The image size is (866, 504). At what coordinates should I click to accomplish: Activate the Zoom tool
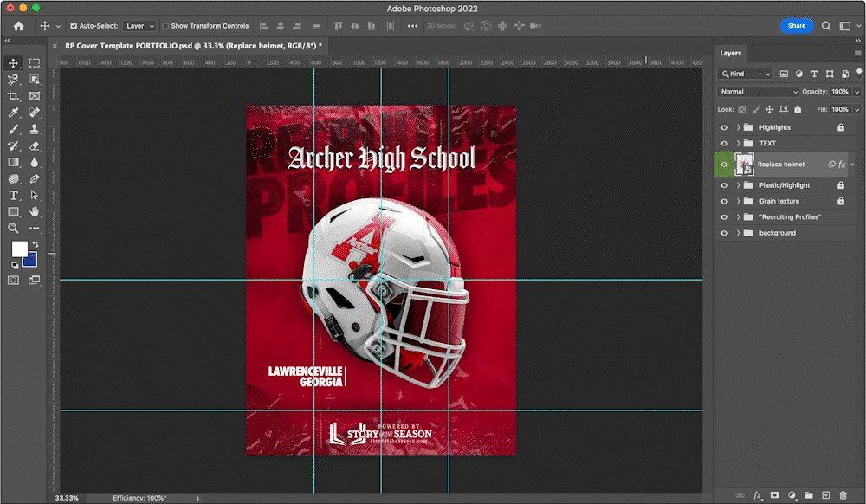(14, 229)
